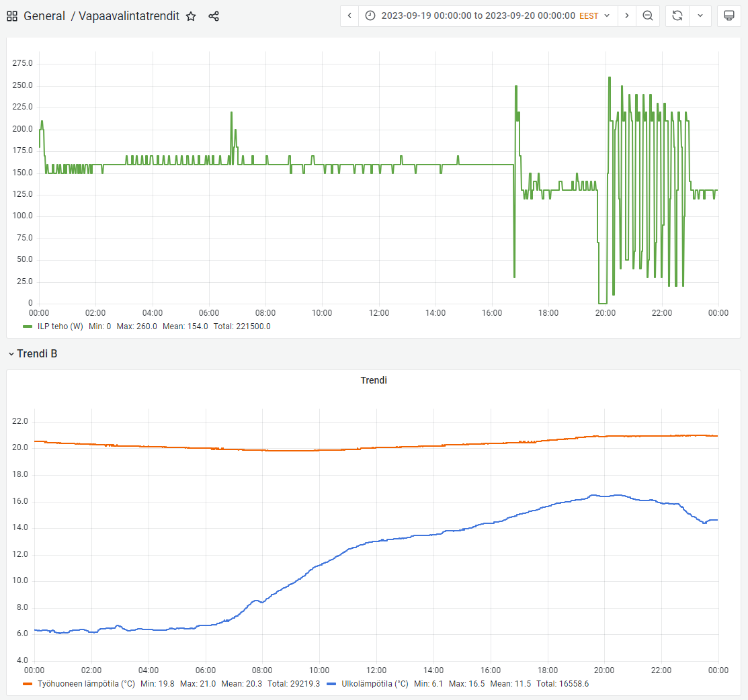
Task: Open the refresh interval dropdown
Action: coord(700,15)
